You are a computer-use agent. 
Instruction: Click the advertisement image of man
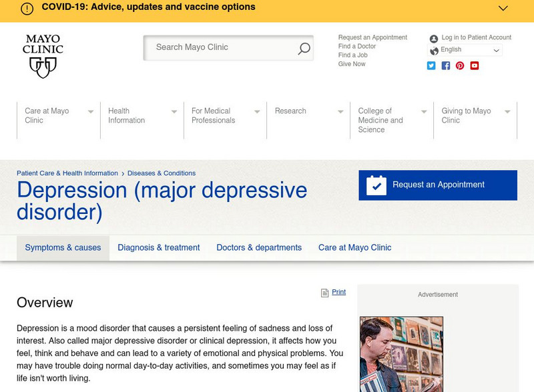402,354
